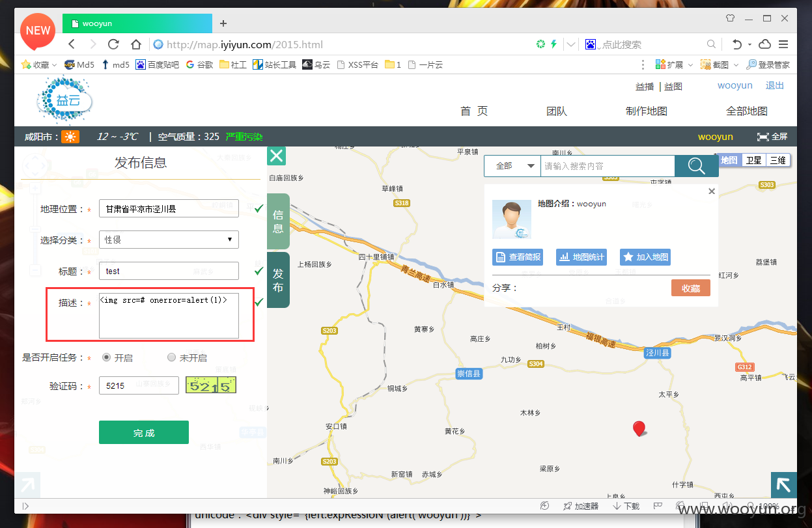Click the red map marker pin
This screenshot has height=528, width=812.
point(639,428)
